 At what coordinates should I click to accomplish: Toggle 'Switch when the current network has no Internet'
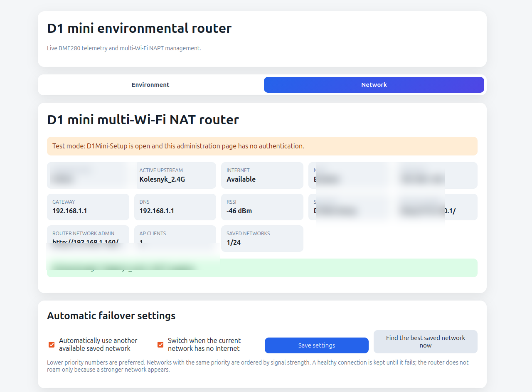pyautogui.click(x=160, y=345)
